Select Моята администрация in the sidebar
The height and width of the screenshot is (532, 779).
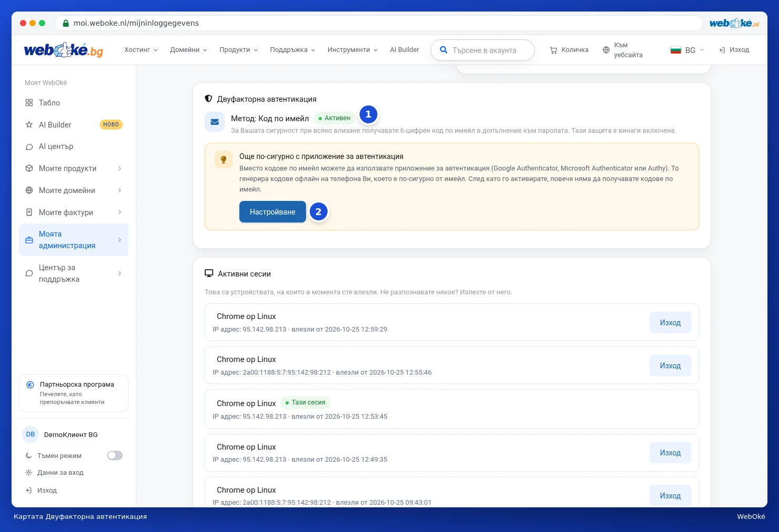coord(73,240)
